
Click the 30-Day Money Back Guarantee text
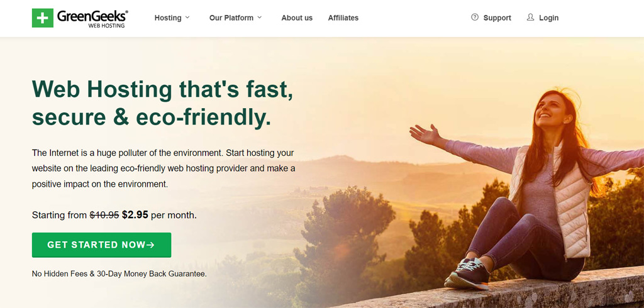(x=152, y=273)
